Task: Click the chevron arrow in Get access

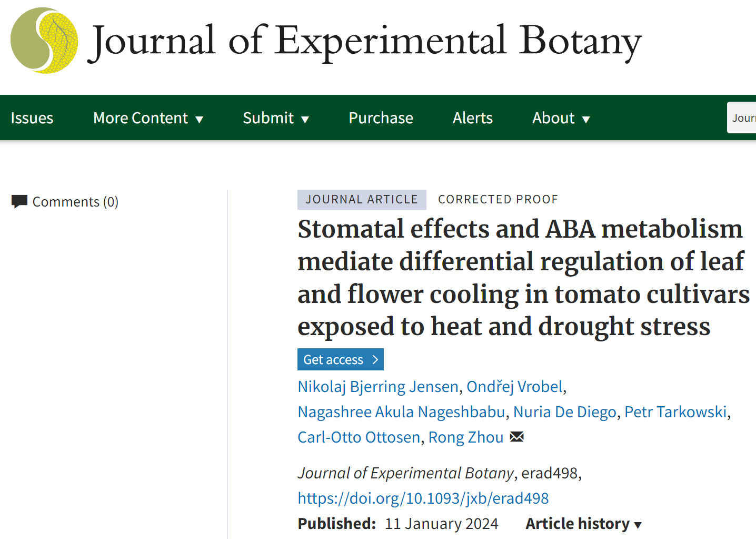Action: pyautogui.click(x=375, y=359)
